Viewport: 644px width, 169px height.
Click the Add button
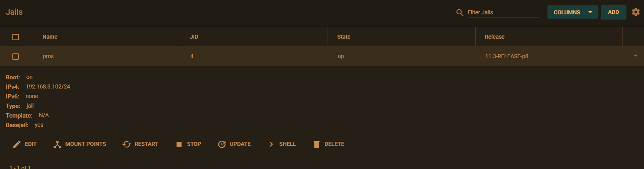click(613, 12)
